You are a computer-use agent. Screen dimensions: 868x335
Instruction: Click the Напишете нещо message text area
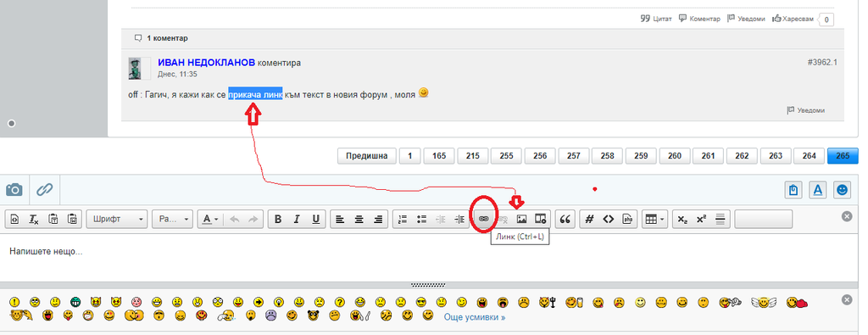[x=434, y=257]
